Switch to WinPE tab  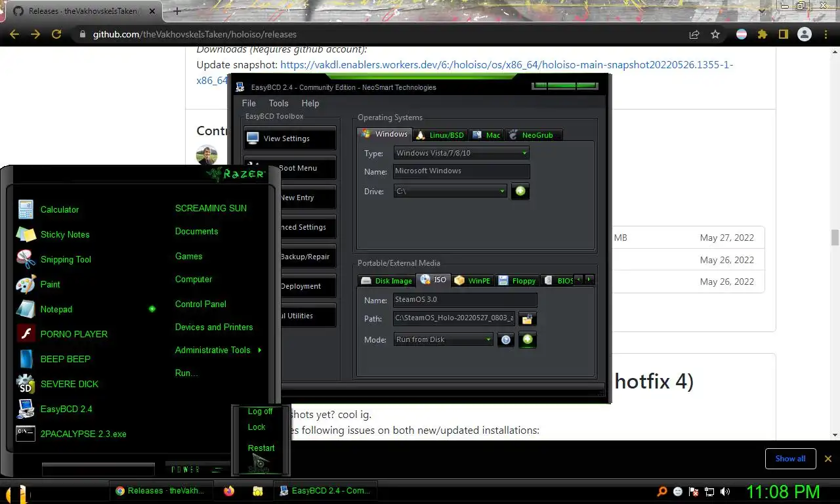click(472, 280)
